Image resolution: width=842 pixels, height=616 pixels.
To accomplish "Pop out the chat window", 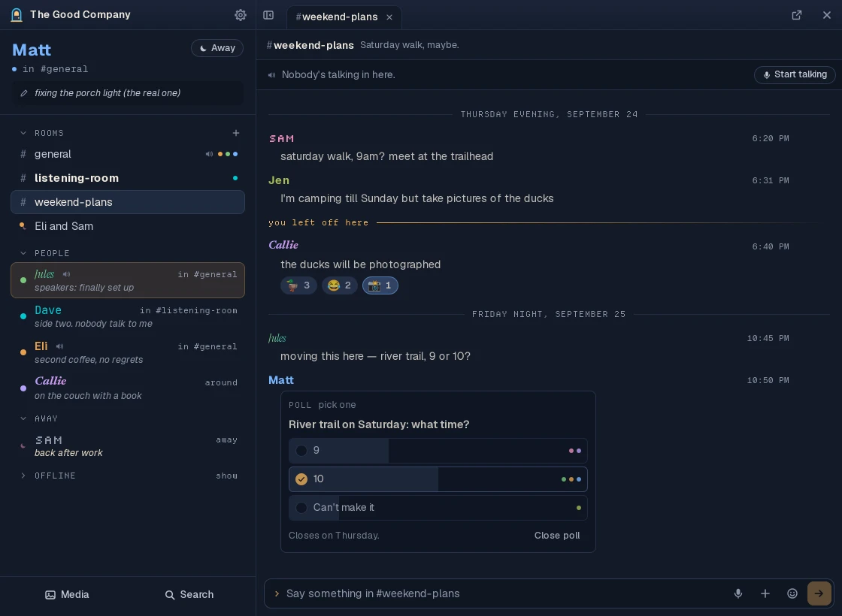I will click(x=797, y=15).
